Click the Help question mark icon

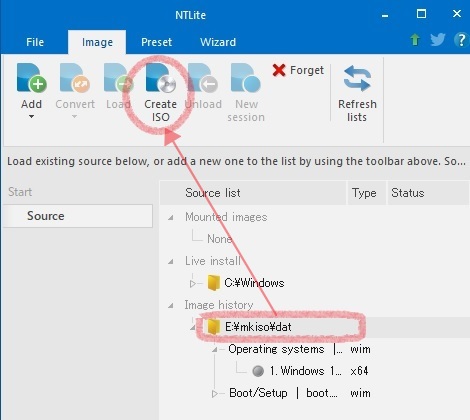(461, 40)
